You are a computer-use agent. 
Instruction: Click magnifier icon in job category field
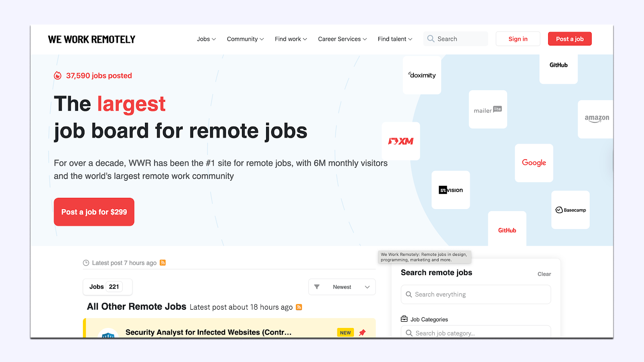point(409,333)
